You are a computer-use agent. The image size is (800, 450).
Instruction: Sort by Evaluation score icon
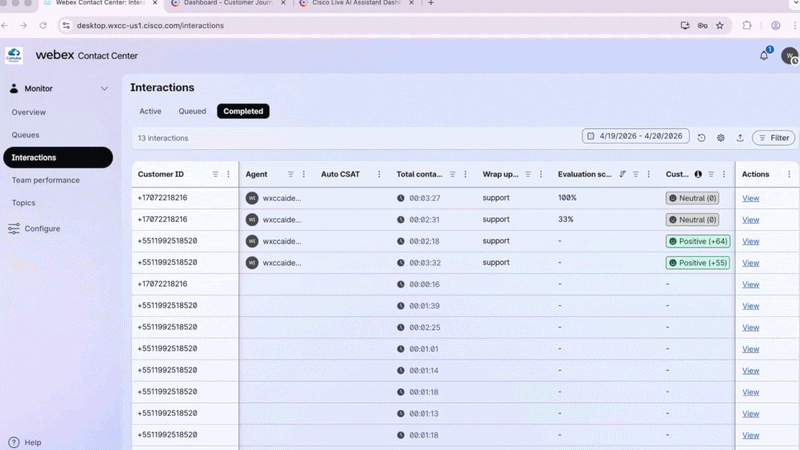click(622, 174)
